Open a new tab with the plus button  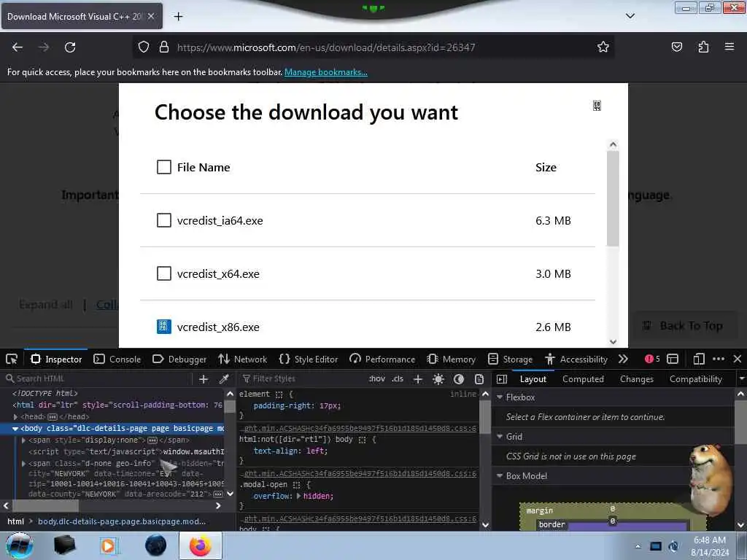point(178,16)
